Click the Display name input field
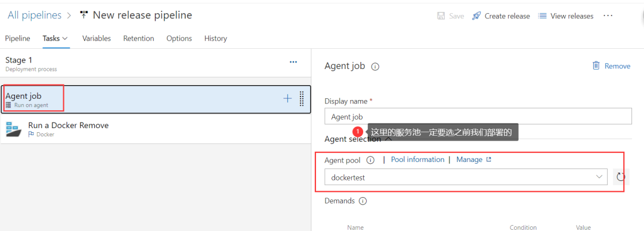 coord(478,117)
